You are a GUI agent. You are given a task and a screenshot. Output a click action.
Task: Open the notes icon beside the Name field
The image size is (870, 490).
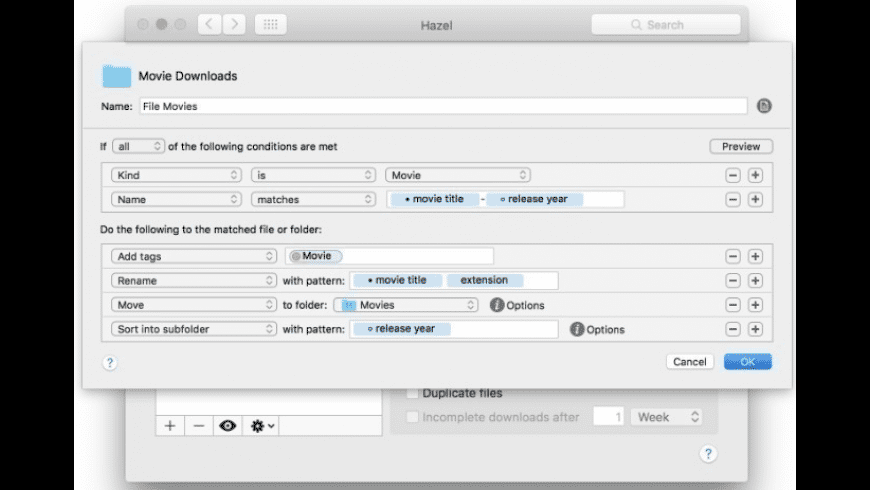pyautogui.click(x=764, y=106)
